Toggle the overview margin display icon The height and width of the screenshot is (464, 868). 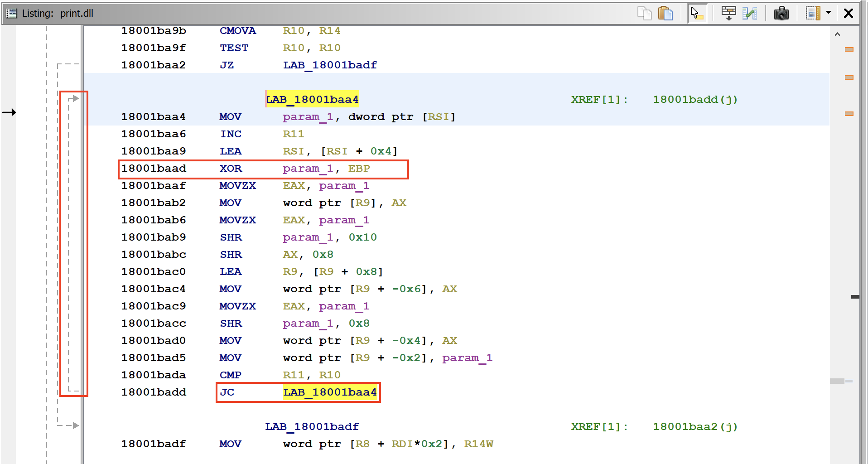click(x=813, y=13)
